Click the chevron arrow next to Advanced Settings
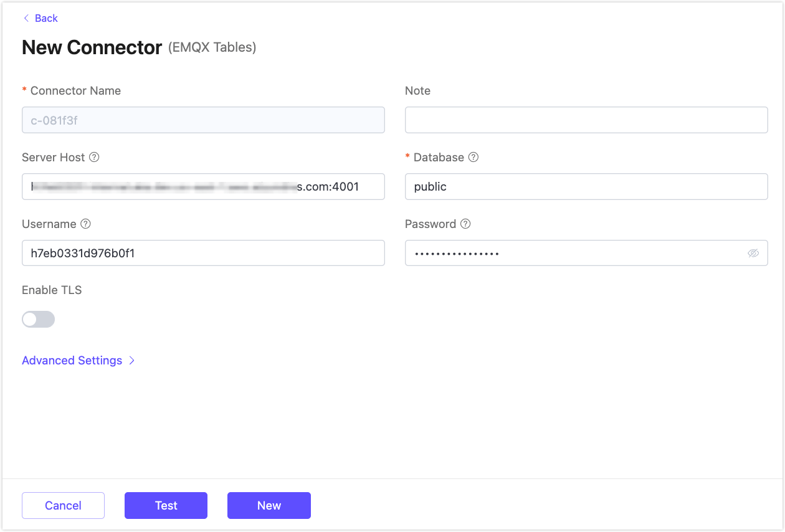The width and height of the screenshot is (785, 532). click(132, 361)
